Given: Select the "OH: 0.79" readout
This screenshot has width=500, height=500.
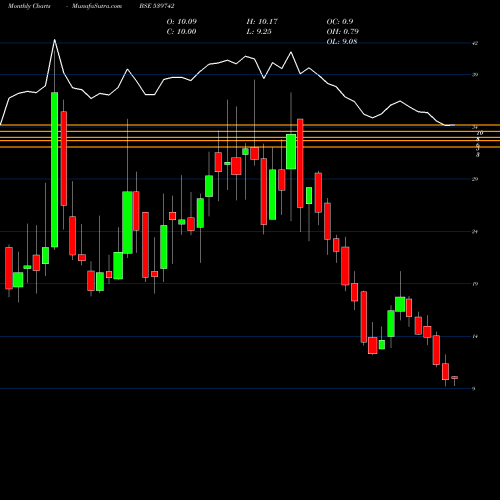Looking at the screenshot, I should coord(343,32).
